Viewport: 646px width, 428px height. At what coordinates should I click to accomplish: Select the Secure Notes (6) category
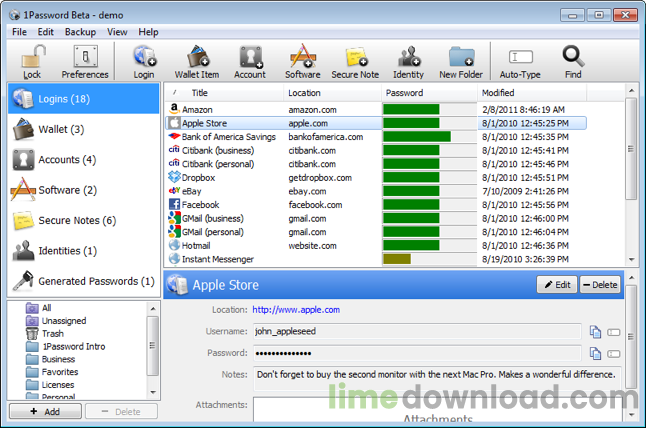(76, 220)
